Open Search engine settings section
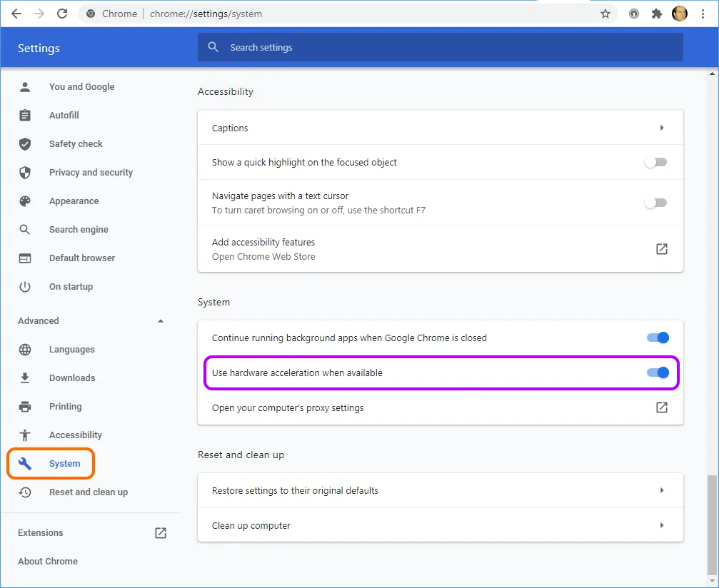The height and width of the screenshot is (588, 719). click(79, 230)
